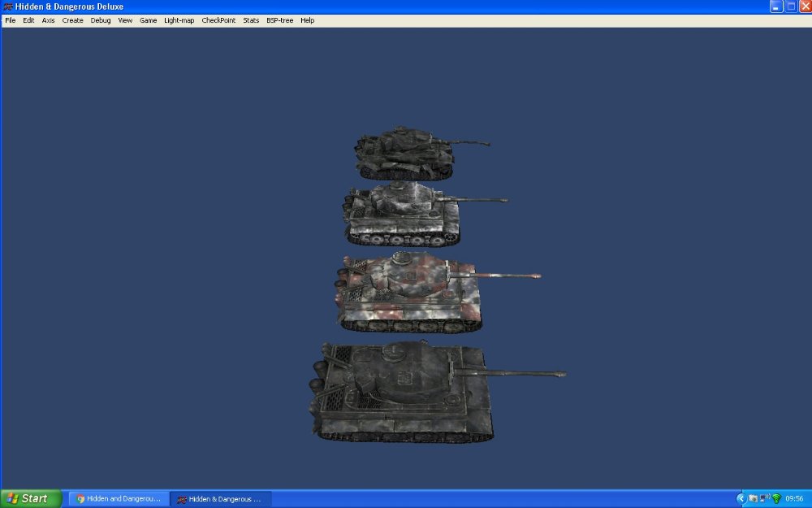Open the Start menu
Viewport: 812px width, 508px height.
(x=28, y=497)
